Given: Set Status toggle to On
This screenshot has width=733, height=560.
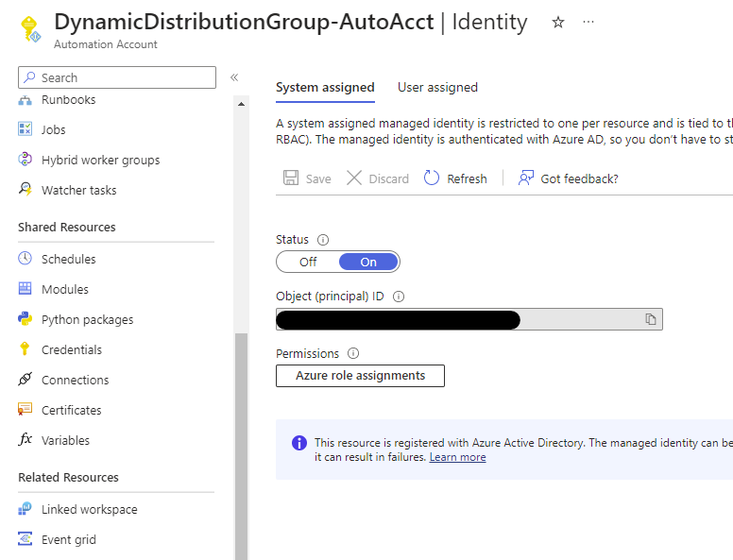Looking at the screenshot, I should 368,262.
